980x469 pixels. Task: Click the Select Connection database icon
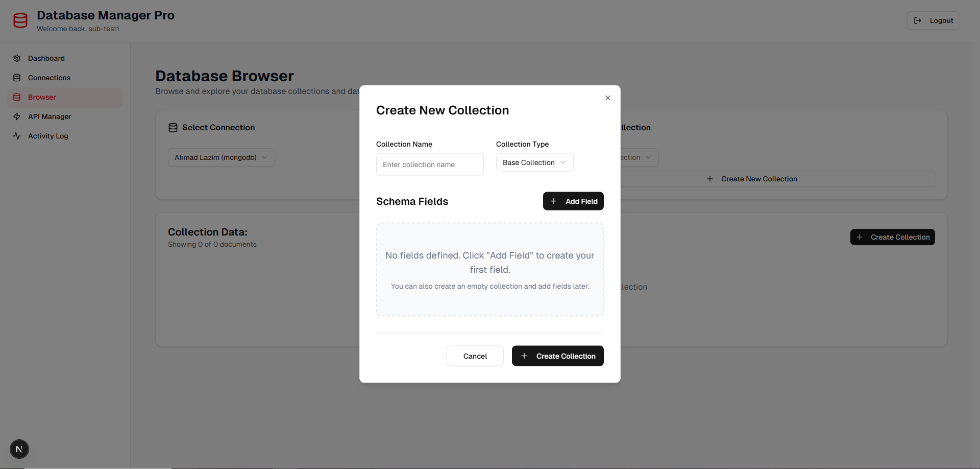coord(173,128)
